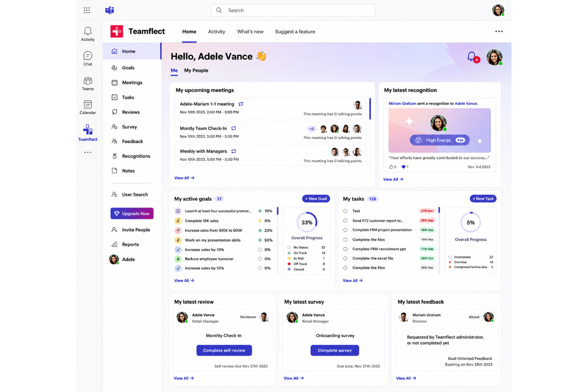Viewport: 588px width, 392px height.
Task: Open Teams in the left rail
Action: tap(88, 83)
